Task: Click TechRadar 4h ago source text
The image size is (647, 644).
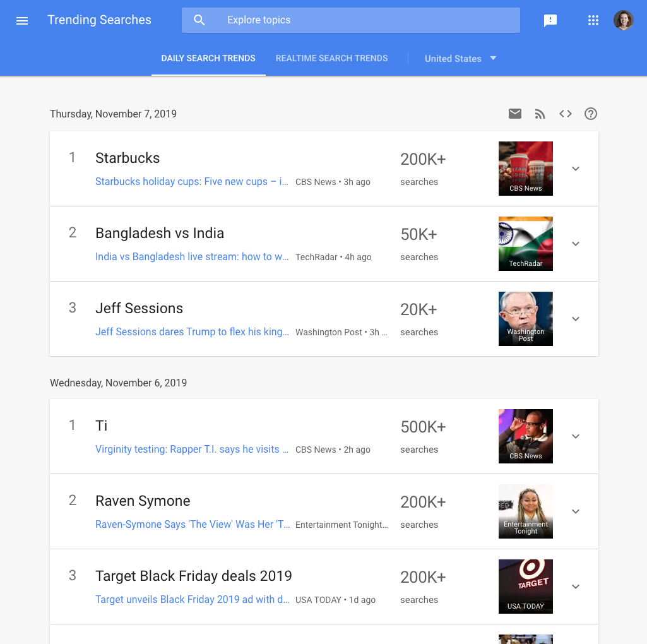Action: pos(333,257)
